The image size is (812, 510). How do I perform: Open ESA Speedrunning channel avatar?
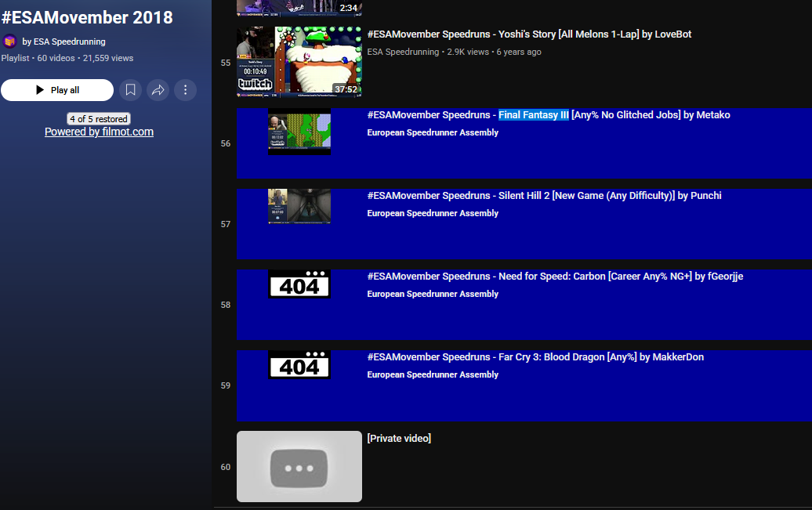point(10,42)
